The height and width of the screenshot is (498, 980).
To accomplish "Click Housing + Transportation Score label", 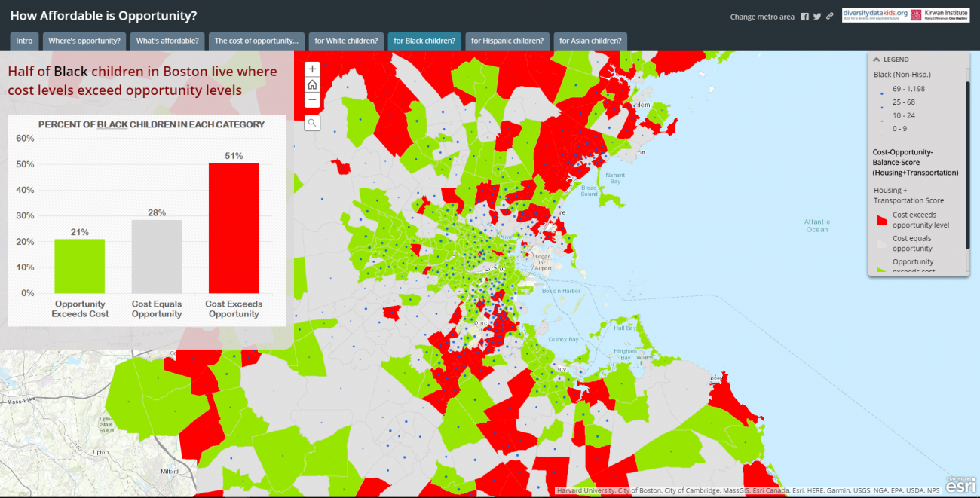I will (908, 195).
